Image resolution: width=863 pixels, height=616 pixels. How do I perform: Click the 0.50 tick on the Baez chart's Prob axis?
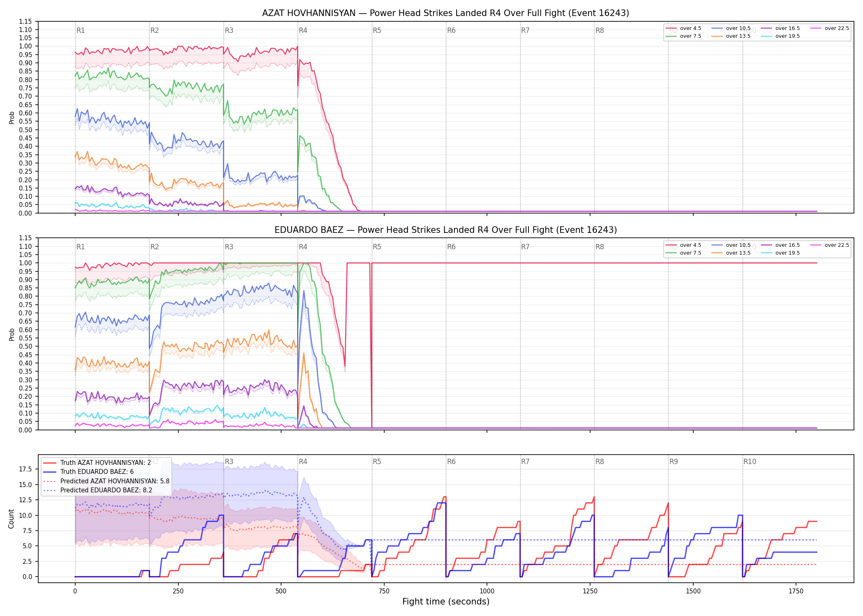point(25,347)
